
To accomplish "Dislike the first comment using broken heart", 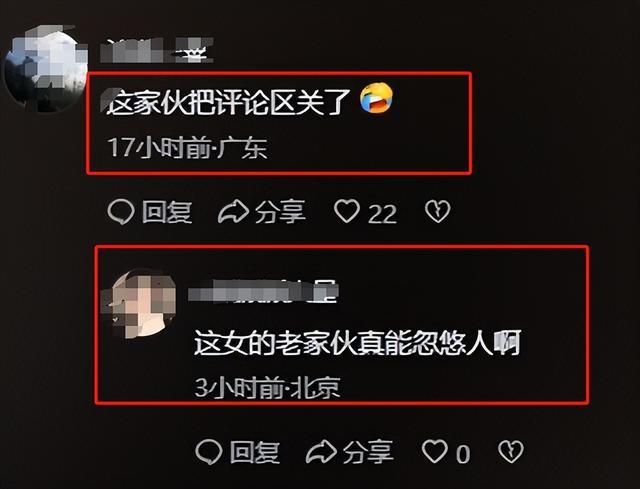I will point(438,211).
